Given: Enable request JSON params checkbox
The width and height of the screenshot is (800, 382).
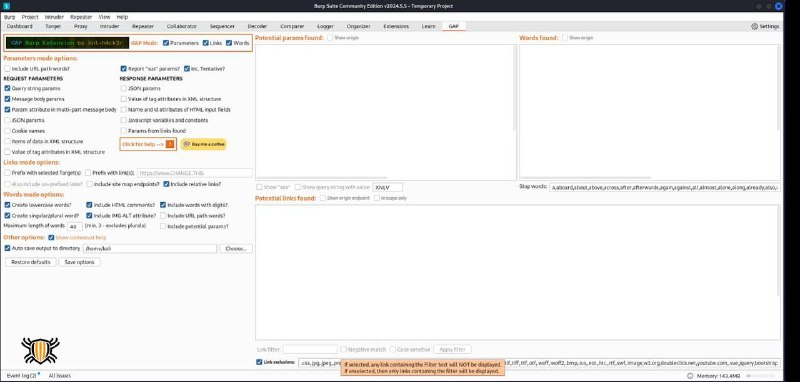Looking at the screenshot, I should coord(7,120).
